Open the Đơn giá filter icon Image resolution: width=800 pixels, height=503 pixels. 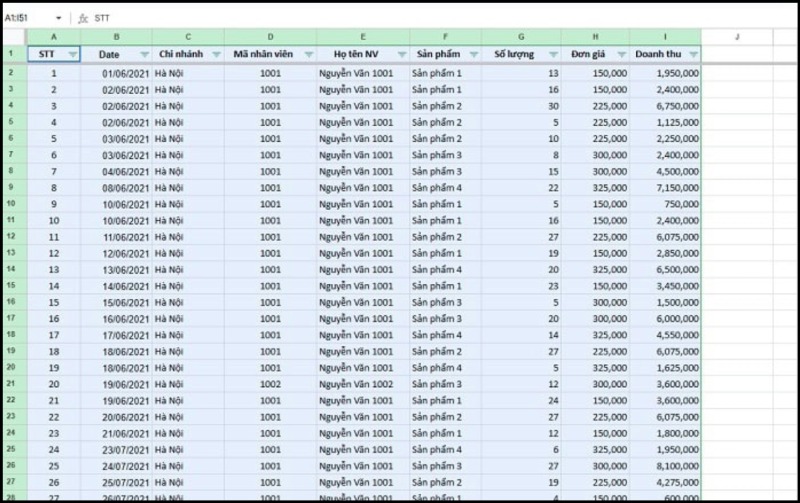pyautogui.click(x=620, y=54)
